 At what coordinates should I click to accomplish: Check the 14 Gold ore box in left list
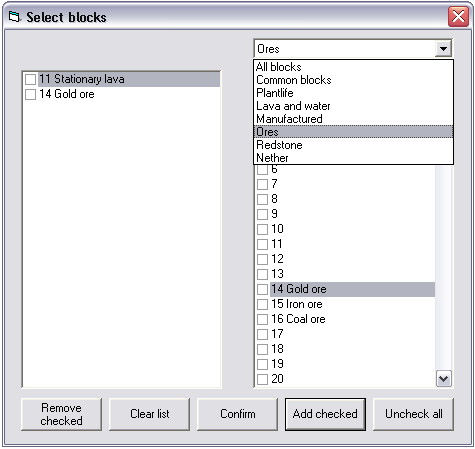tap(30, 94)
